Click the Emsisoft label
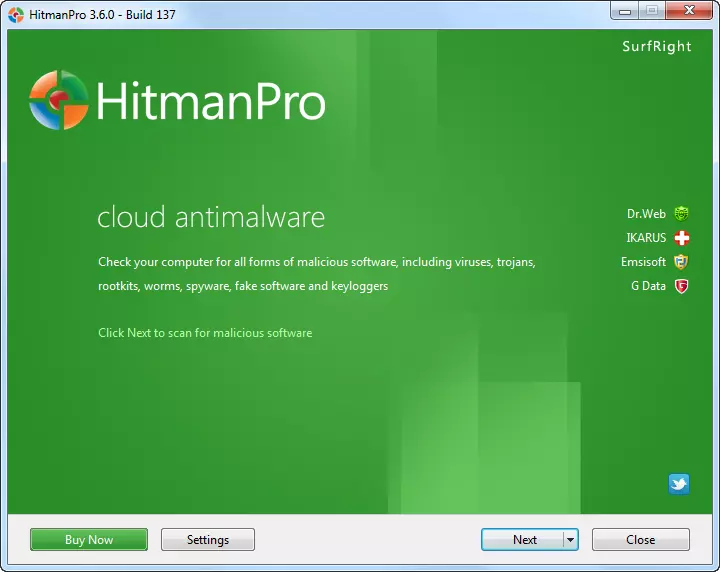720x572 pixels. [x=643, y=262]
